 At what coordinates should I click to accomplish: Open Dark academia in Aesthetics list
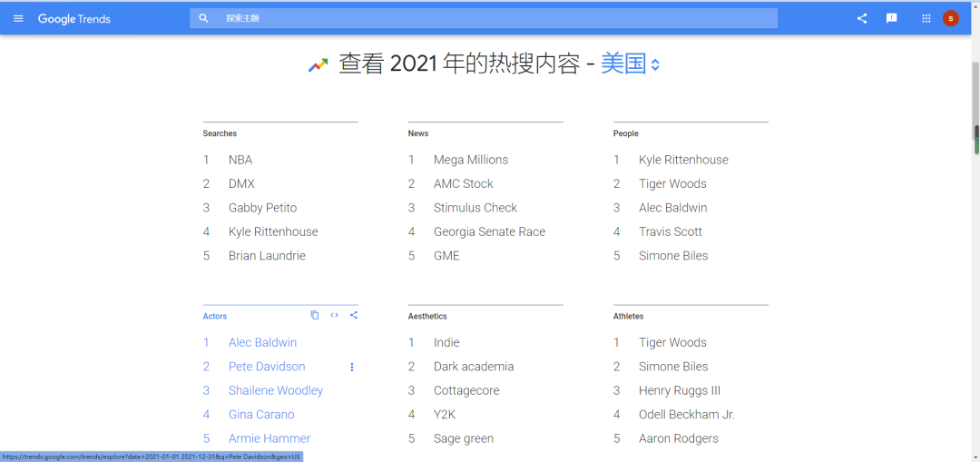click(x=474, y=367)
